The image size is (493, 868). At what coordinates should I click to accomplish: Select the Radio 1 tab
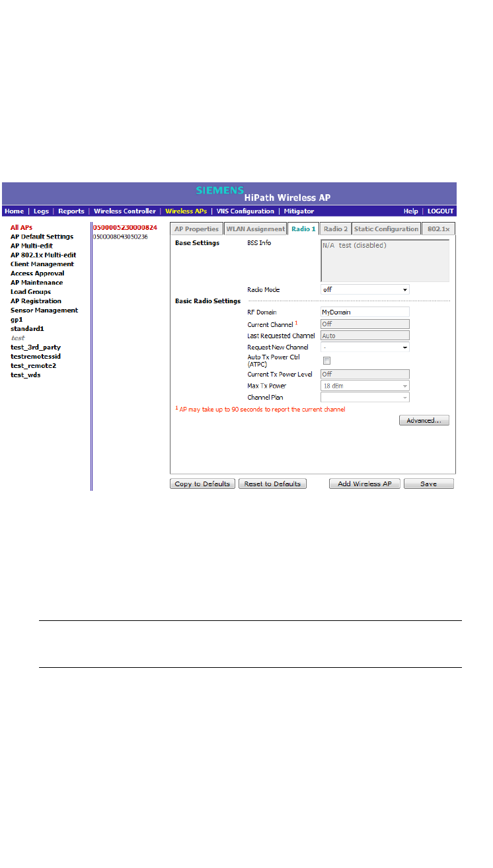[x=303, y=229]
